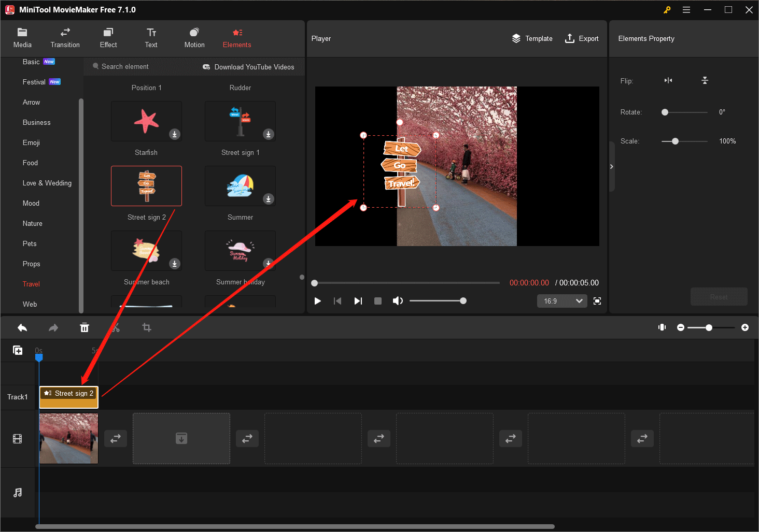Select the Travel category

(31, 284)
